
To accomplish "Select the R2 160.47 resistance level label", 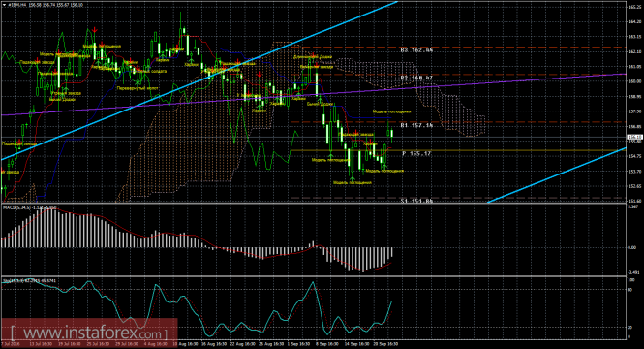I will 416,78.
